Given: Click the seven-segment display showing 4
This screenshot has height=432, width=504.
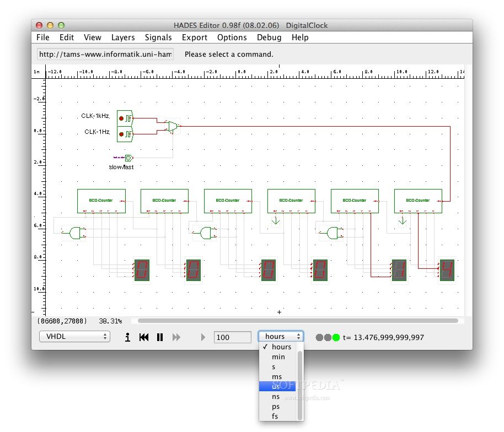Looking at the screenshot, I should pyautogui.click(x=447, y=270).
